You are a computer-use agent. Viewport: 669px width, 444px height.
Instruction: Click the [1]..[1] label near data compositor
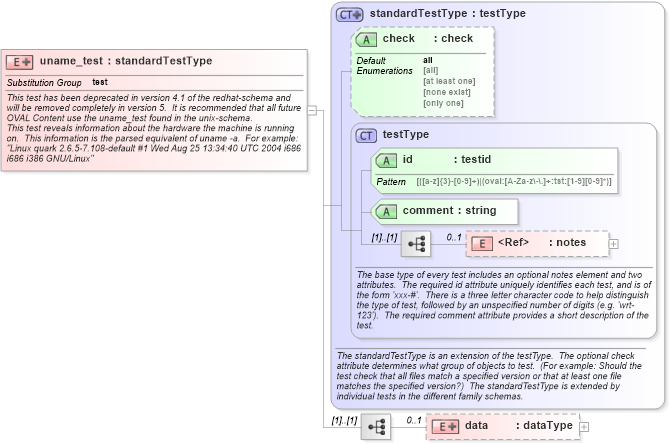[x=344, y=421]
